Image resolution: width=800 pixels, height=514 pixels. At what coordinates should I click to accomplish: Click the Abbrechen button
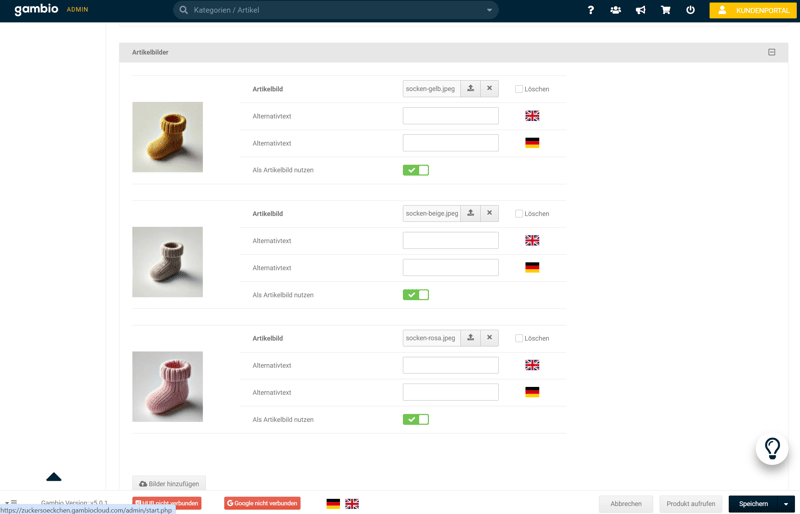pos(626,504)
